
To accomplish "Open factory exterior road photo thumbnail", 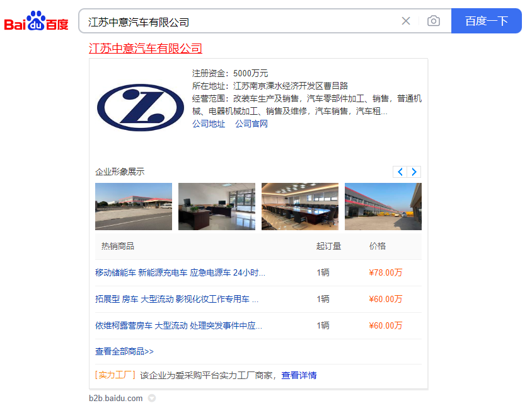I will point(134,206).
